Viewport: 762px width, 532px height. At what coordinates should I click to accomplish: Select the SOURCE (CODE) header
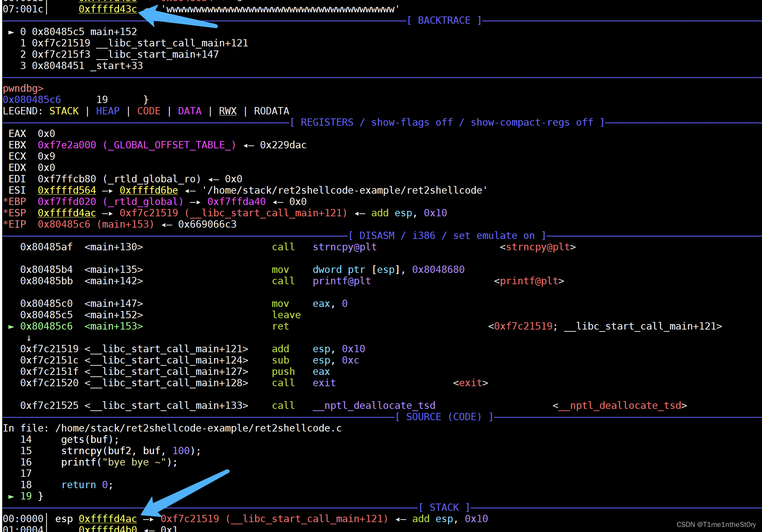444,417
